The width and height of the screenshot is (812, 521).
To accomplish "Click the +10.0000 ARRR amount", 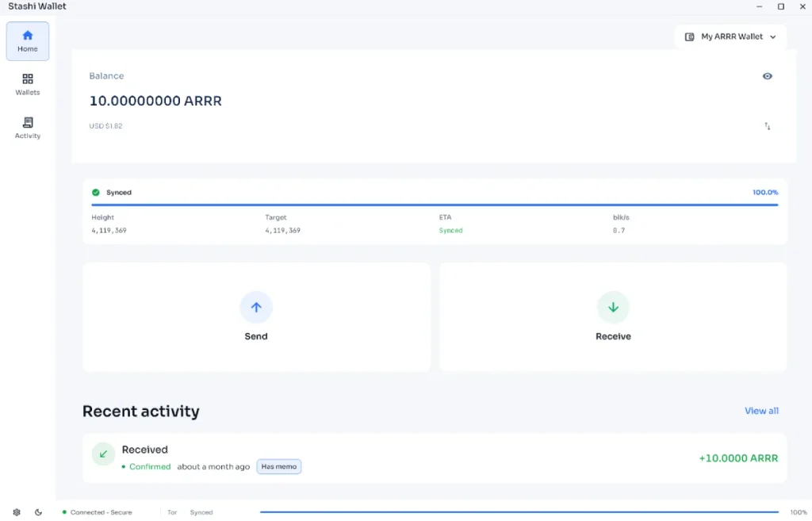I will point(738,458).
